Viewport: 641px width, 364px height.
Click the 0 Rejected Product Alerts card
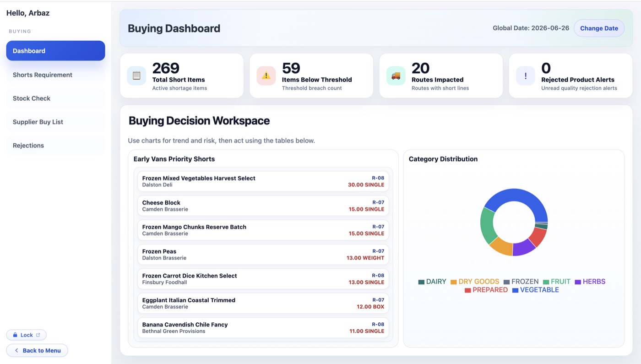pyautogui.click(x=571, y=76)
